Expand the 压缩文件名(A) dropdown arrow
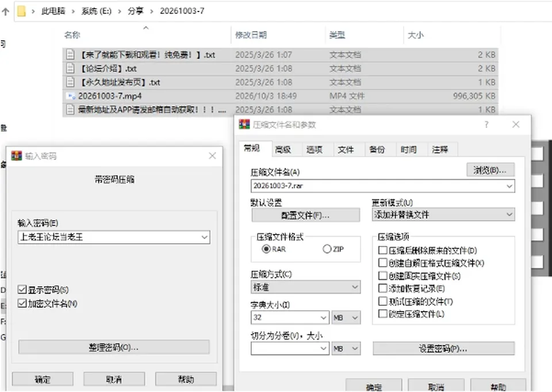Screen dimensions: 552x392 pyautogui.click(x=509, y=186)
